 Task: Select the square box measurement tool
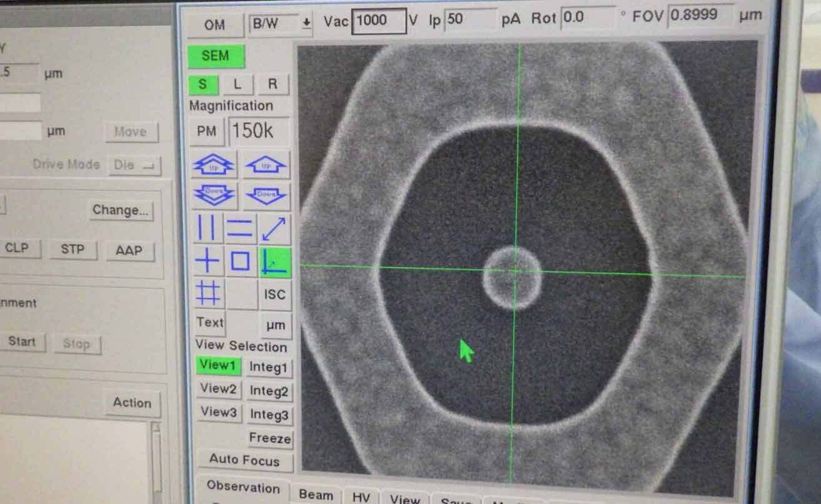pos(241,261)
